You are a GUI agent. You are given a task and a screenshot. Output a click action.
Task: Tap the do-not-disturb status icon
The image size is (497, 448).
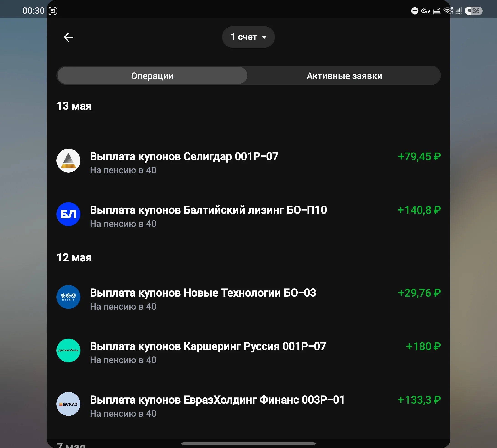click(x=415, y=11)
